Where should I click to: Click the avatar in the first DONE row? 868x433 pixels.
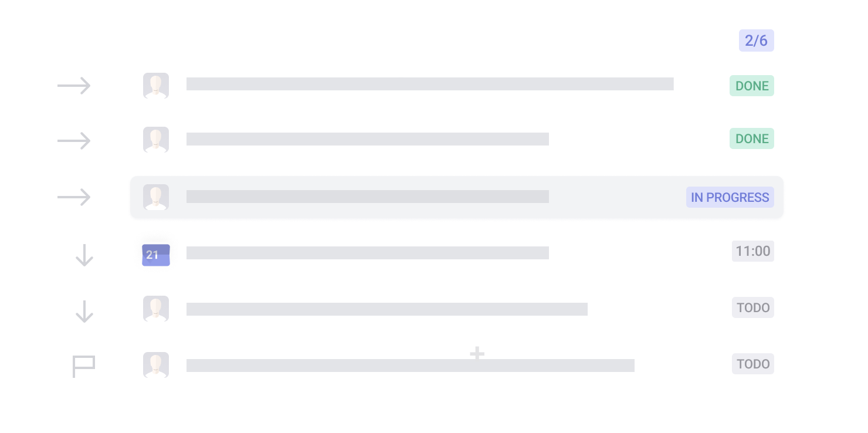(156, 86)
